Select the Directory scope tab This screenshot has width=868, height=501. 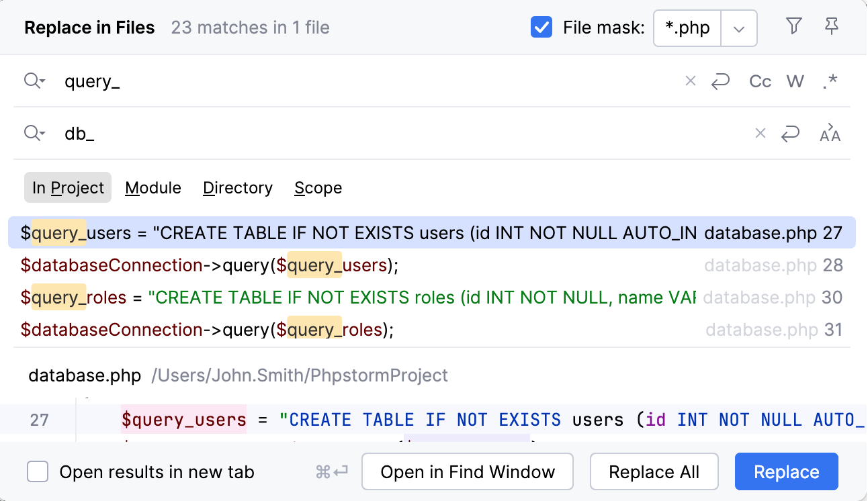coord(237,187)
